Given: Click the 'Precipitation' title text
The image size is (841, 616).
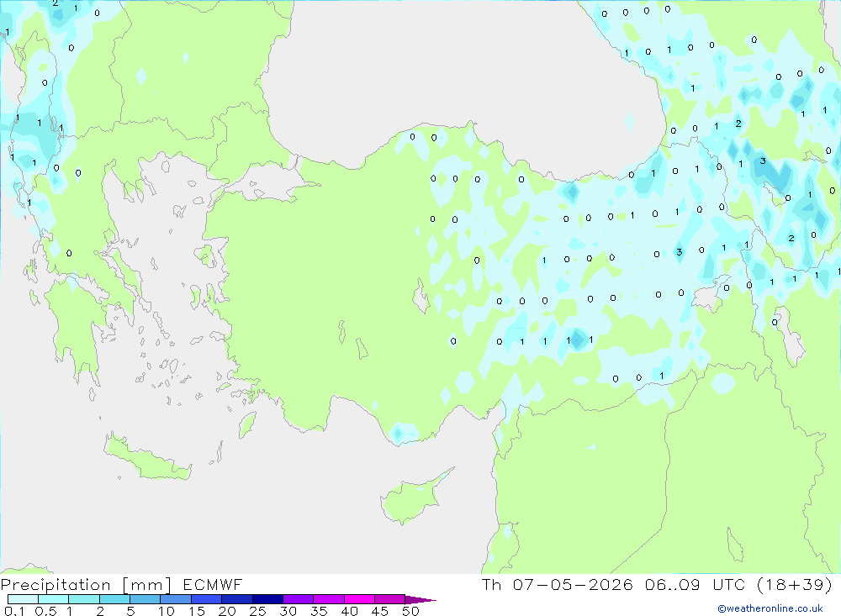Looking at the screenshot, I should click(x=56, y=585).
